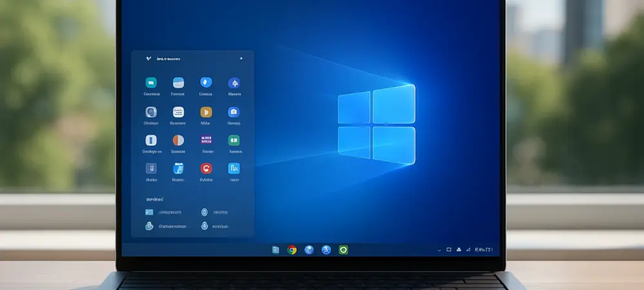Launch the light blue bar chart app tile
The image size is (644, 290).
click(x=234, y=168)
